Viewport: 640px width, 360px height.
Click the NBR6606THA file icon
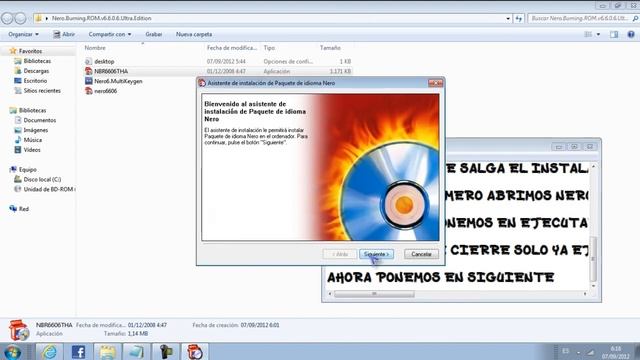click(x=89, y=71)
